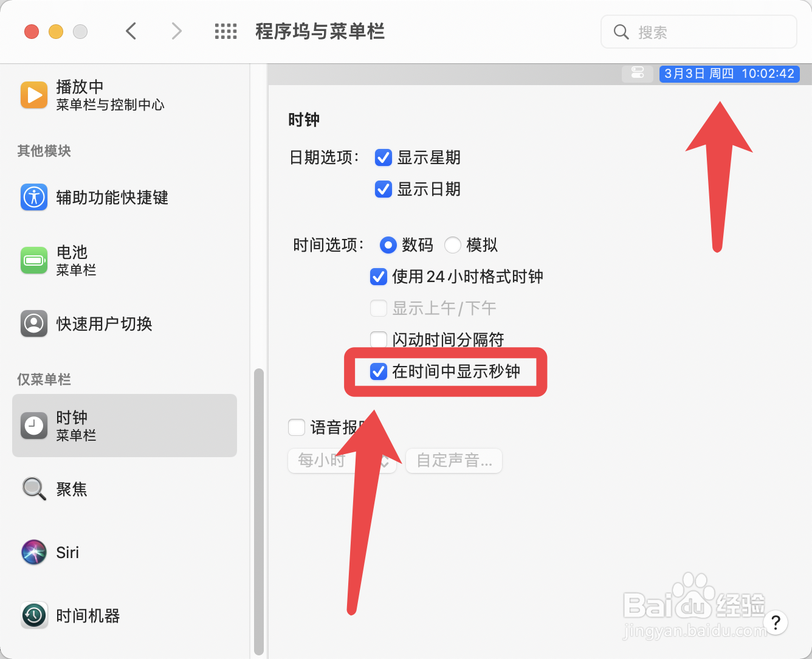Toggle the Show Date (显示日期) checkbox
Image resolution: width=812 pixels, height=659 pixels.
point(384,189)
